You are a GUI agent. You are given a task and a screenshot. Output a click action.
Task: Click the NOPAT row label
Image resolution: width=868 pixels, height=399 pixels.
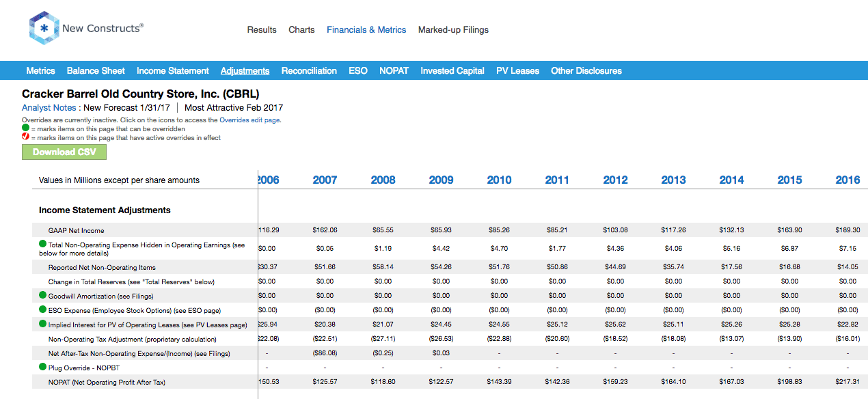pyautogui.click(x=107, y=382)
